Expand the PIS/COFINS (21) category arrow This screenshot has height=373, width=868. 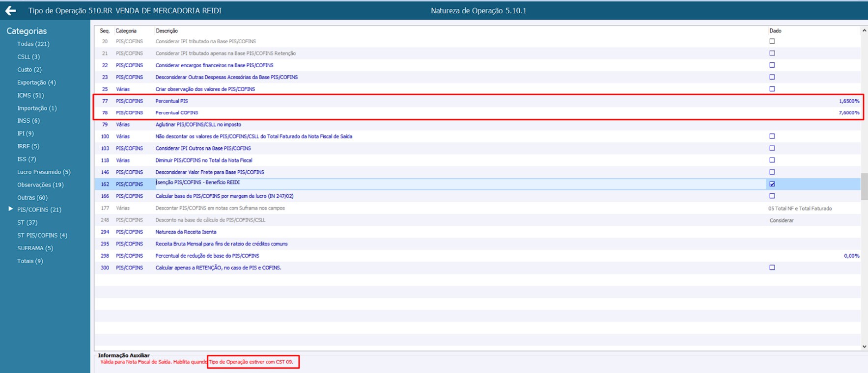coord(11,209)
